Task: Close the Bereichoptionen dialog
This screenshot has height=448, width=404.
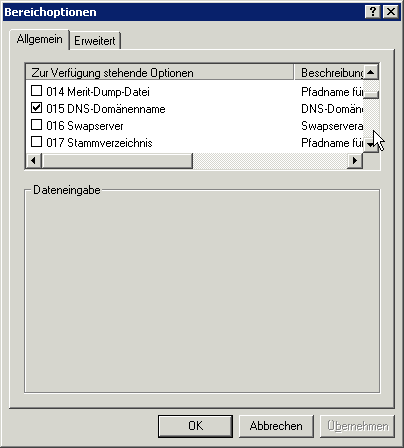Action: point(391,12)
